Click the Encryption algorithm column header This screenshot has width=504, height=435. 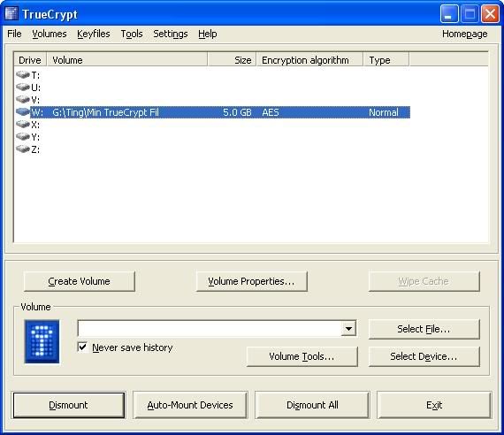309,60
